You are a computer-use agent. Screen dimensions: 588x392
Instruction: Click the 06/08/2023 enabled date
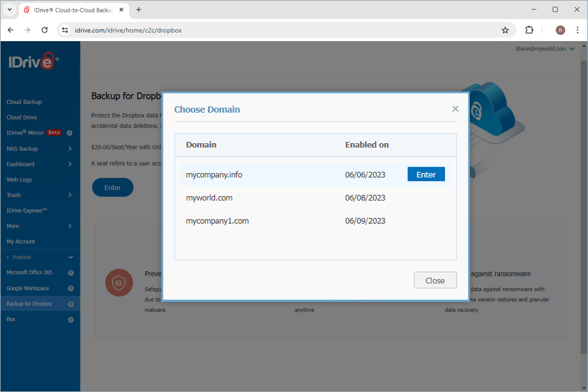click(x=365, y=198)
